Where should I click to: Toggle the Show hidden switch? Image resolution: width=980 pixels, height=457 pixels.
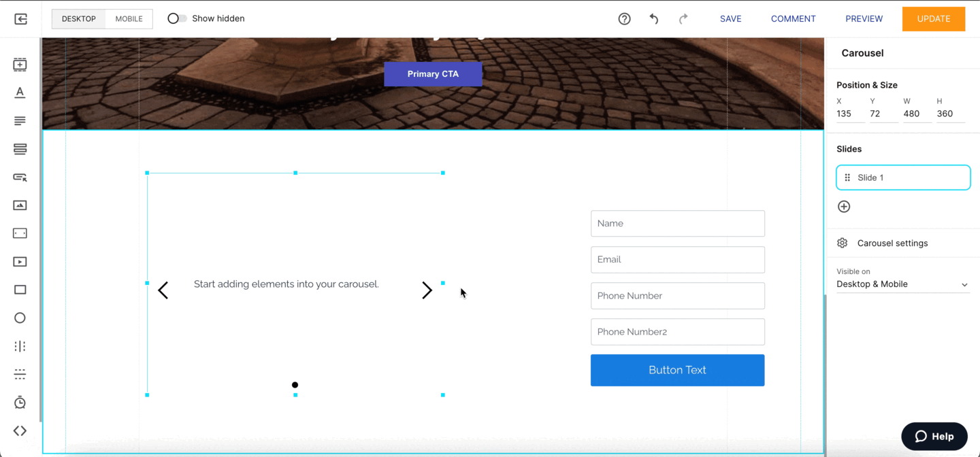[177, 19]
